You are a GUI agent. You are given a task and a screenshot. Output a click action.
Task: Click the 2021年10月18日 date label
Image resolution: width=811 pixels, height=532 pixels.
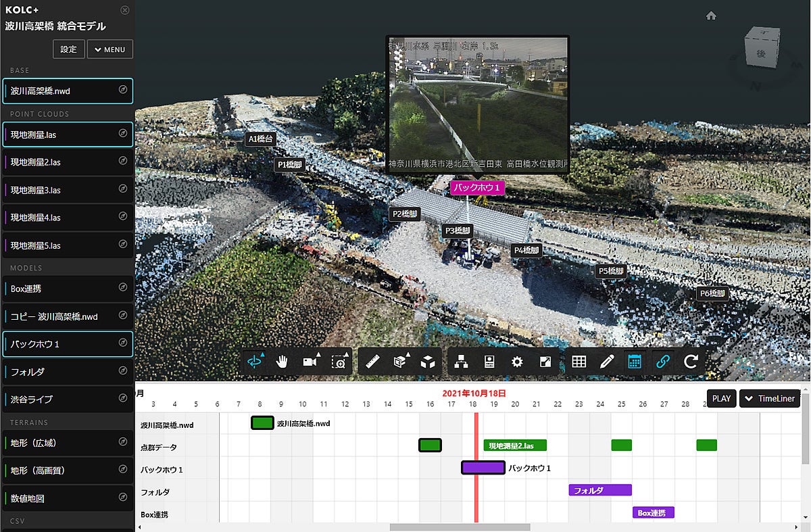[474, 393]
